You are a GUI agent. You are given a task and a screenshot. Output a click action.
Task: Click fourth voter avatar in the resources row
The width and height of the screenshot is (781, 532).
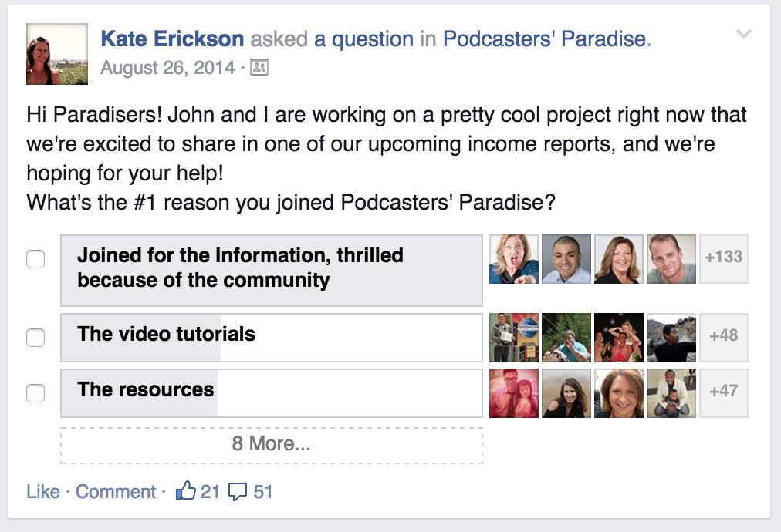[671, 393]
